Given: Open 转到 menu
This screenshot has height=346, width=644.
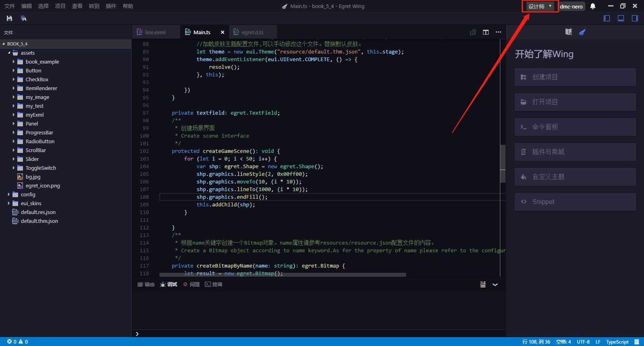Looking at the screenshot, I should pos(94,6).
